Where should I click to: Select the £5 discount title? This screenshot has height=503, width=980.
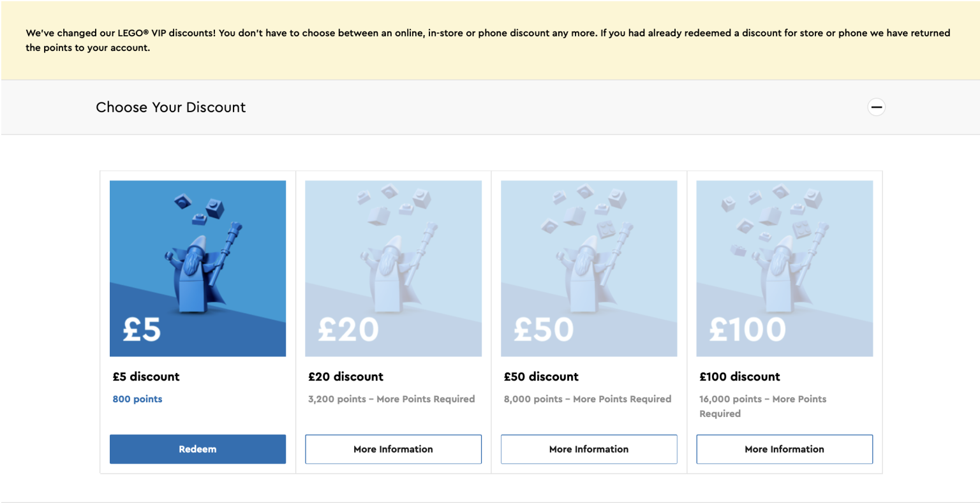(146, 377)
